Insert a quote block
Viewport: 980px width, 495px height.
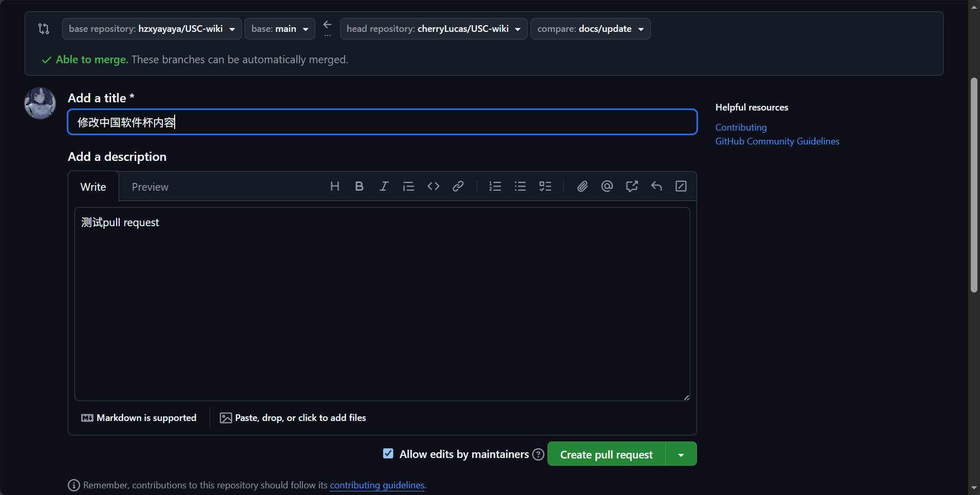tap(409, 186)
